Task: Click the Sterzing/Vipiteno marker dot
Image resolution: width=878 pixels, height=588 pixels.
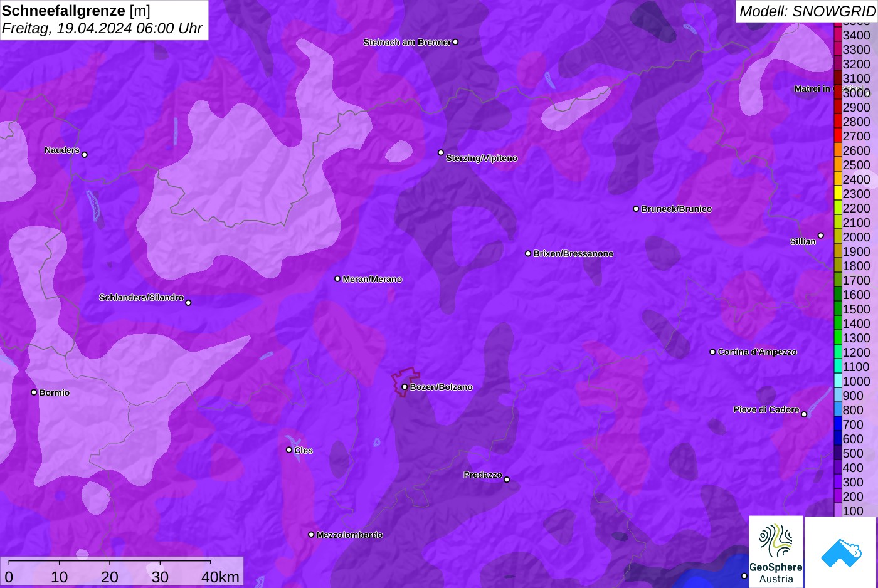Action: point(441,152)
